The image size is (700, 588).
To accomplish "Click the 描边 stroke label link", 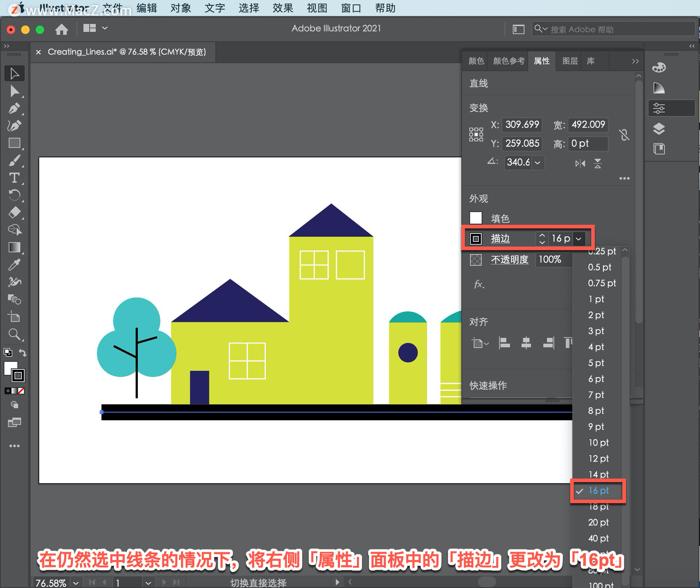I will [500, 239].
